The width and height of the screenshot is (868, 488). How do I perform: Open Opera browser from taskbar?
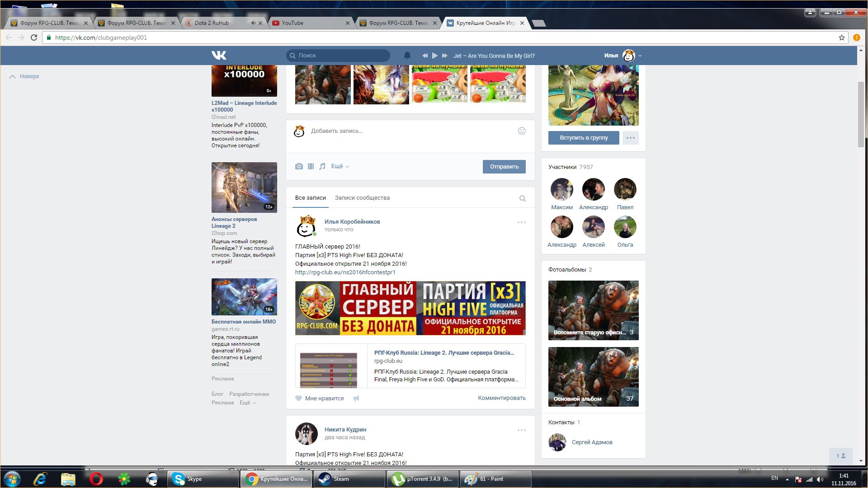coord(96,479)
